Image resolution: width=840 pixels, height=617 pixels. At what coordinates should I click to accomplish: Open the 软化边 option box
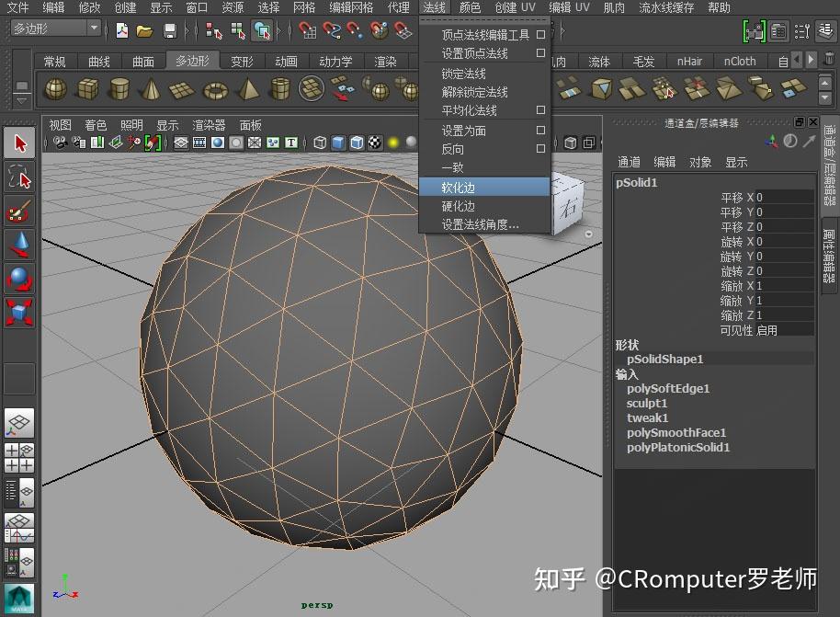(x=540, y=185)
